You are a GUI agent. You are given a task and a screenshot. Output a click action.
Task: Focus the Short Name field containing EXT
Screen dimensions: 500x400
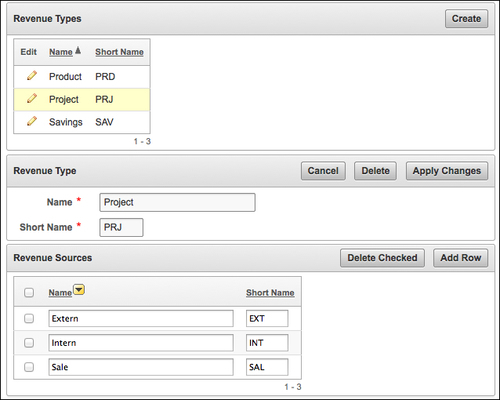point(267,318)
